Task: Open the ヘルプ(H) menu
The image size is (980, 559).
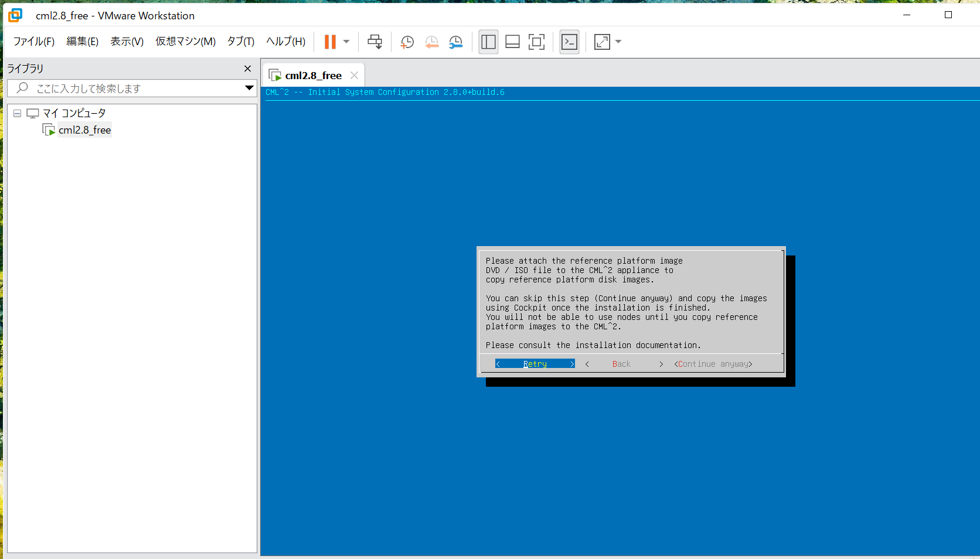Action: 286,42
